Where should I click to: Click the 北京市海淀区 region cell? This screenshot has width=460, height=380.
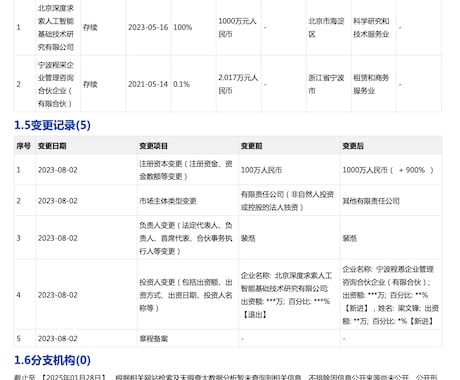(326, 27)
